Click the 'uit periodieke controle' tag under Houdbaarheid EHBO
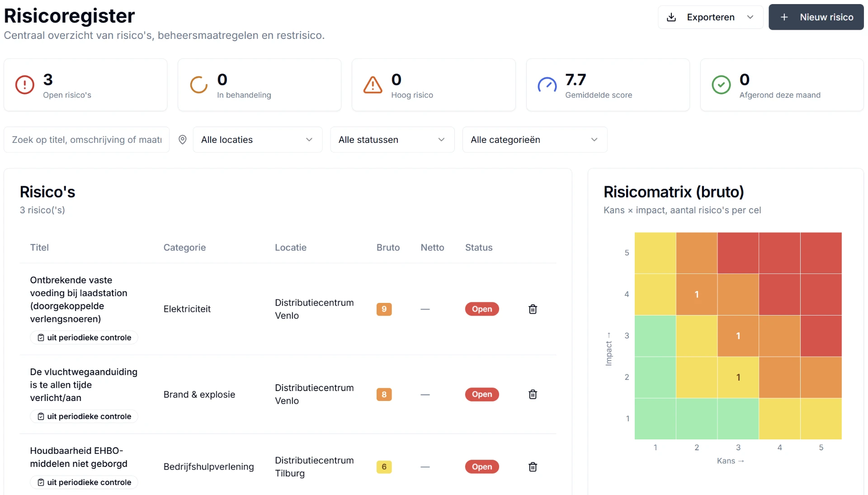868x495 pixels. click(x=84, y=482)
